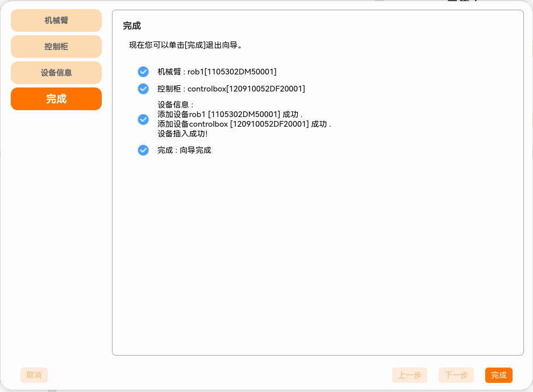Click the 设备插入成功! message
The height and width of the screenshot is (392, 533).
coord(182,134)
